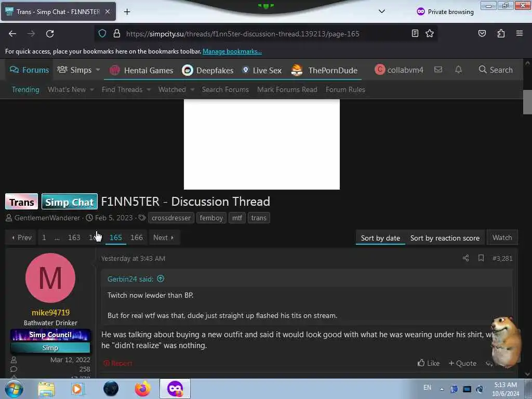Open the Hentai Games link
532x399 pixels.
click(x=141, y=70)
